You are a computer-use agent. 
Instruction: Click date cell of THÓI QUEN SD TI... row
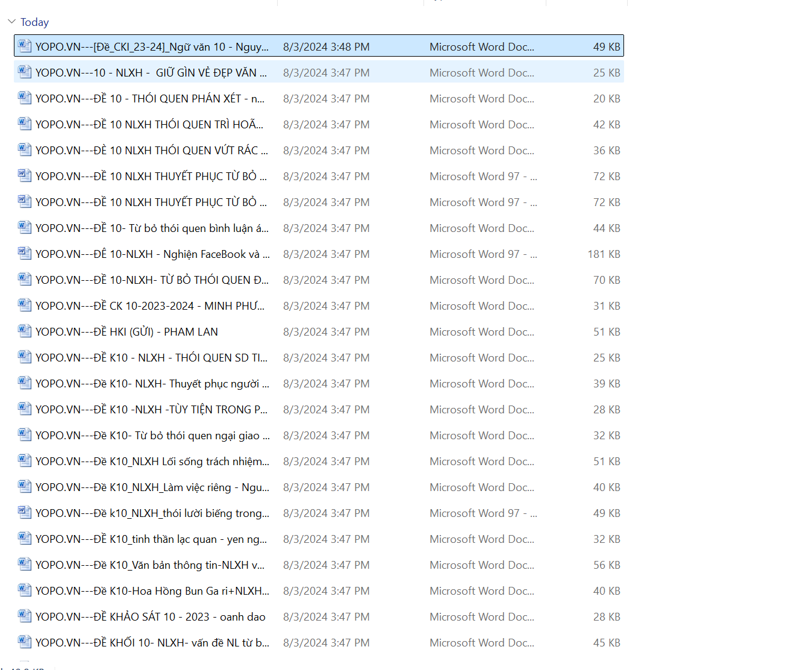tap(326, 358)
